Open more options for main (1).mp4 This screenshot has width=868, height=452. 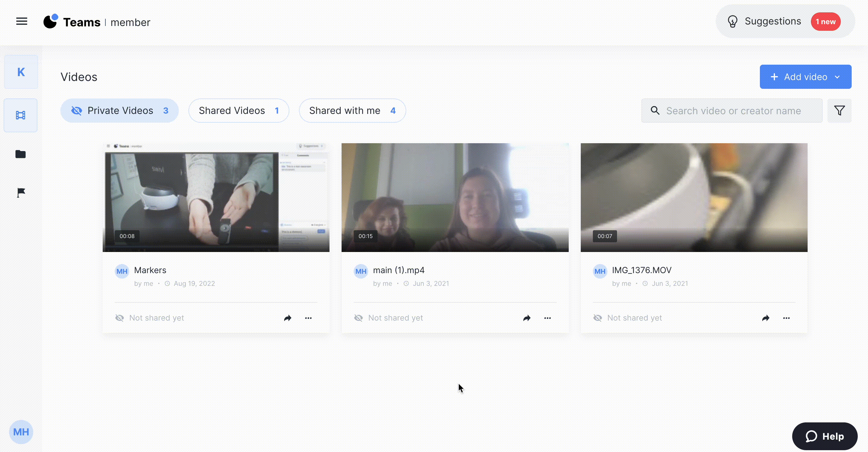point(548,318)
